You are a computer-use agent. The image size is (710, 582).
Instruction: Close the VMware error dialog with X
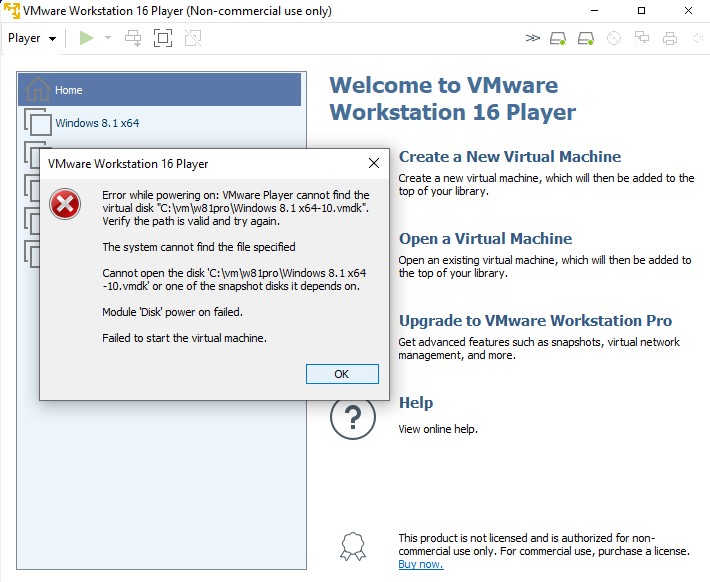[x=374, y=163]
